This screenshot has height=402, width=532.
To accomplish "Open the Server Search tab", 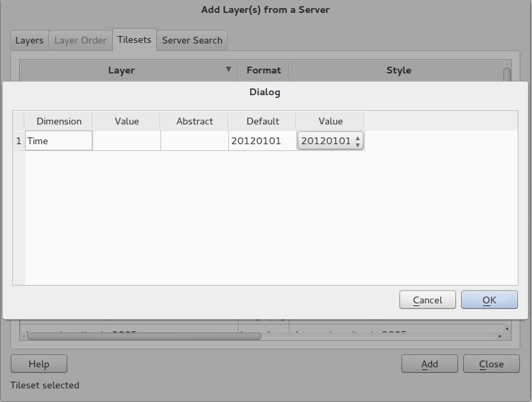I will coord(192,40).
